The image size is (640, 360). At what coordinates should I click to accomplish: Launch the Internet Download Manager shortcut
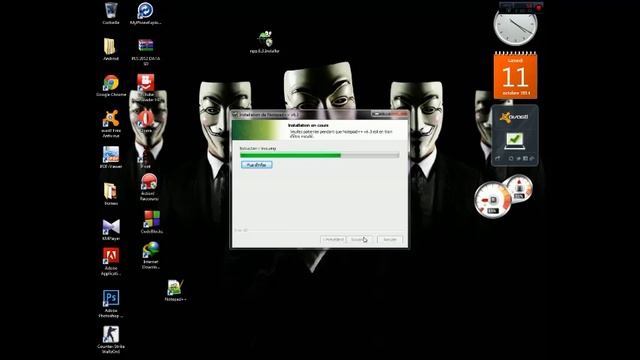click(x=151, y=256)
